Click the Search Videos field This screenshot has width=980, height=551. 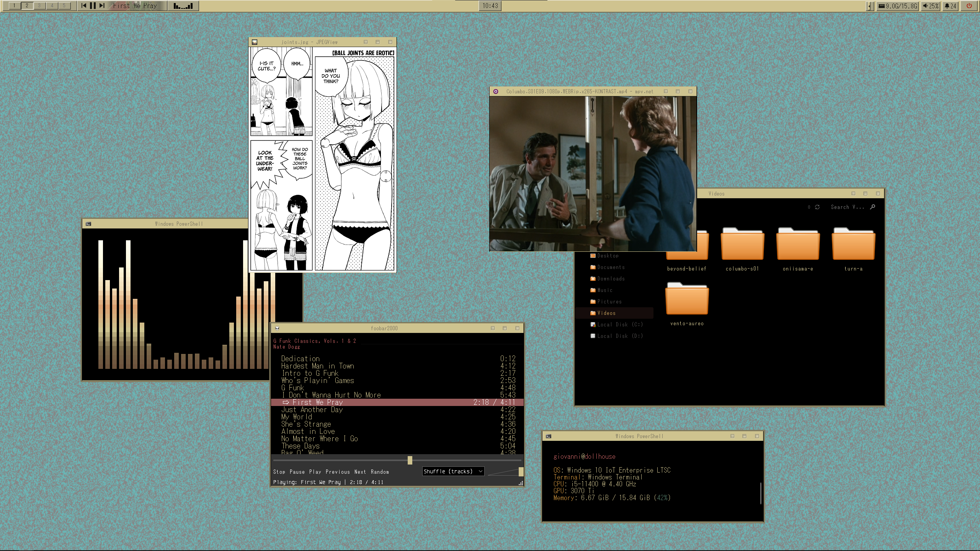tap(848, 207)
